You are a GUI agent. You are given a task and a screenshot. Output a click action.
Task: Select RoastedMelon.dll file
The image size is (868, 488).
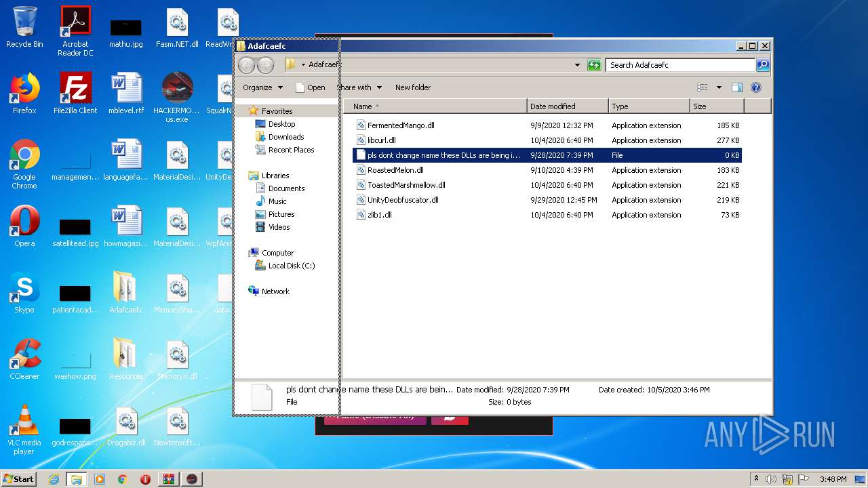click(x=547, y=170)
